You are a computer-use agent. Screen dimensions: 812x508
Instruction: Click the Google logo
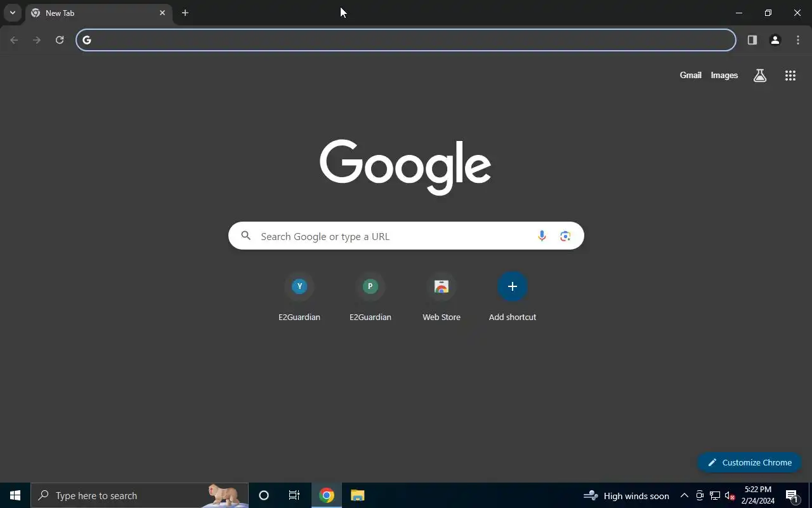pos(405,167)
